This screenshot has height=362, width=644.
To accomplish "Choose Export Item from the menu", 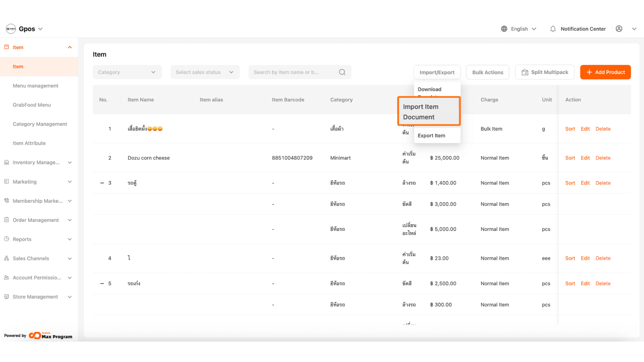I will pos(431,135).
